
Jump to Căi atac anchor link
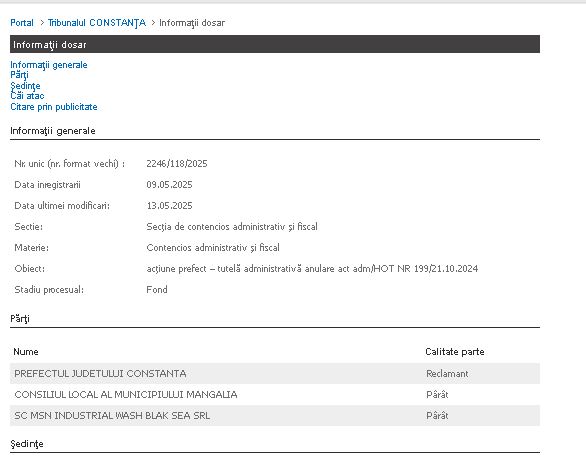tap(27, 96)
